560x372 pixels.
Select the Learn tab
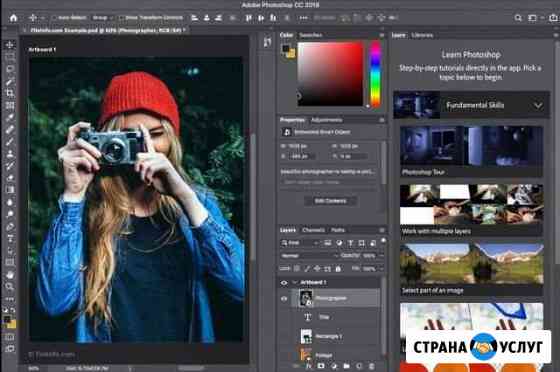click(399, 35)
